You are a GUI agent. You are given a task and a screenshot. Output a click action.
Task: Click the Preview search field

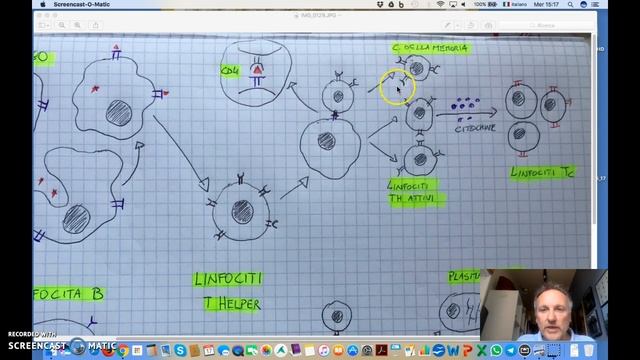[x=545, y=25]
